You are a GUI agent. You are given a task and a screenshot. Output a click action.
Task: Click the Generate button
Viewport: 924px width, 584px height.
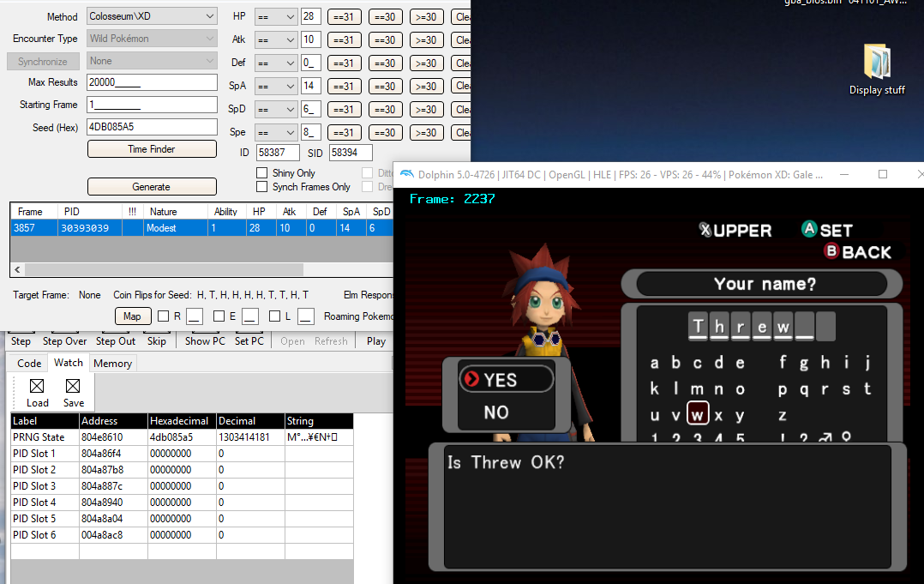[x=152, y=187]
